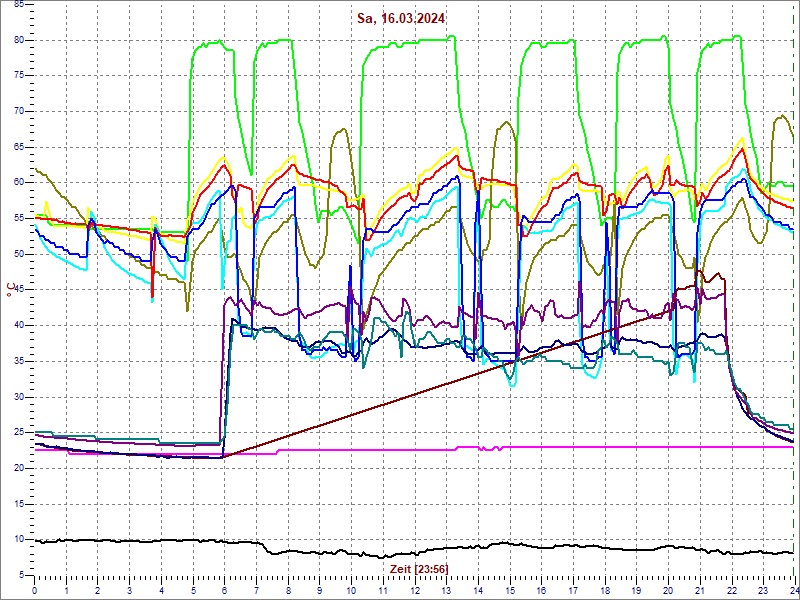The image size is (800, 600).
Task: Click hour 17 on the time axis
Action: (x=573, y=590)
